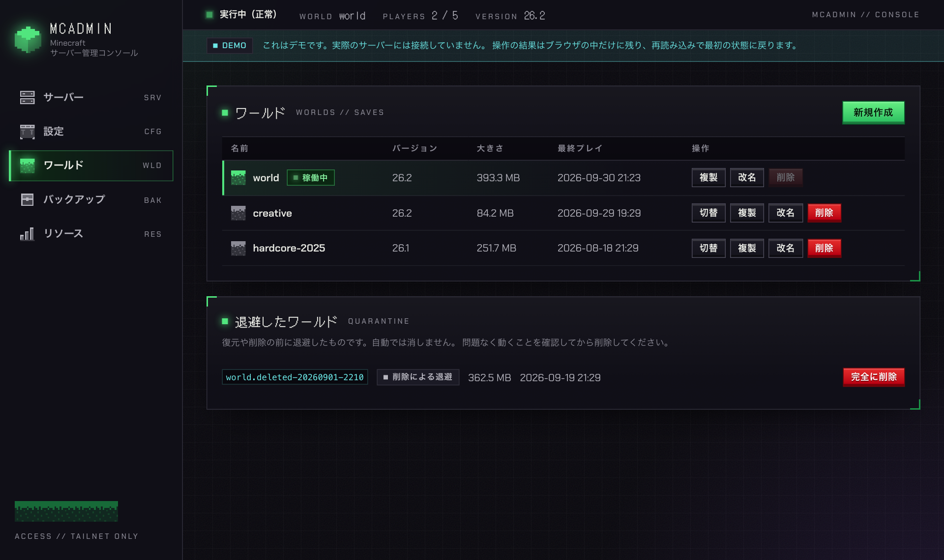Click the server rack icon beside サーバー

[27, 97]
